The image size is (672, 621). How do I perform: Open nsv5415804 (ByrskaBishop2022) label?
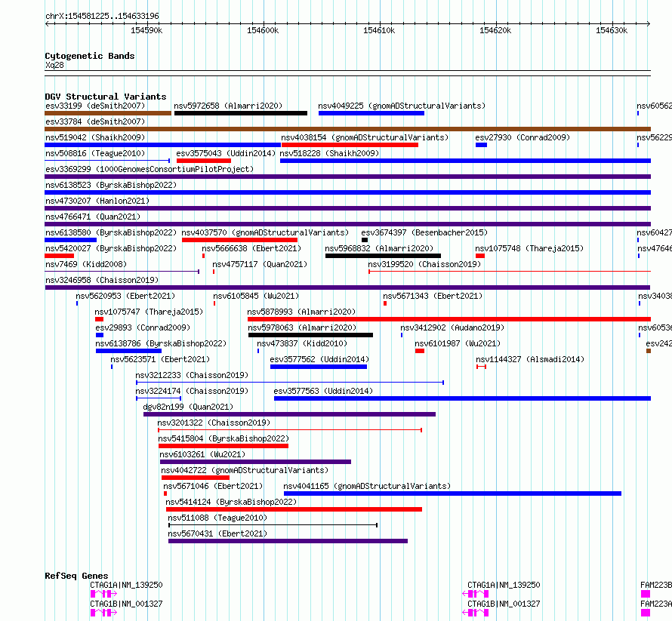[x=223, y=438]
